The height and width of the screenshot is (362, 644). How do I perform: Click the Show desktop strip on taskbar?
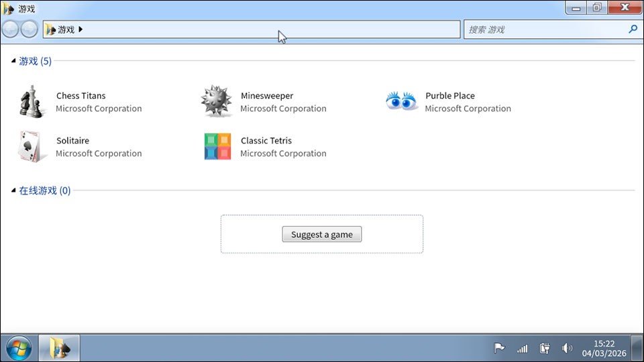point(637,348)
